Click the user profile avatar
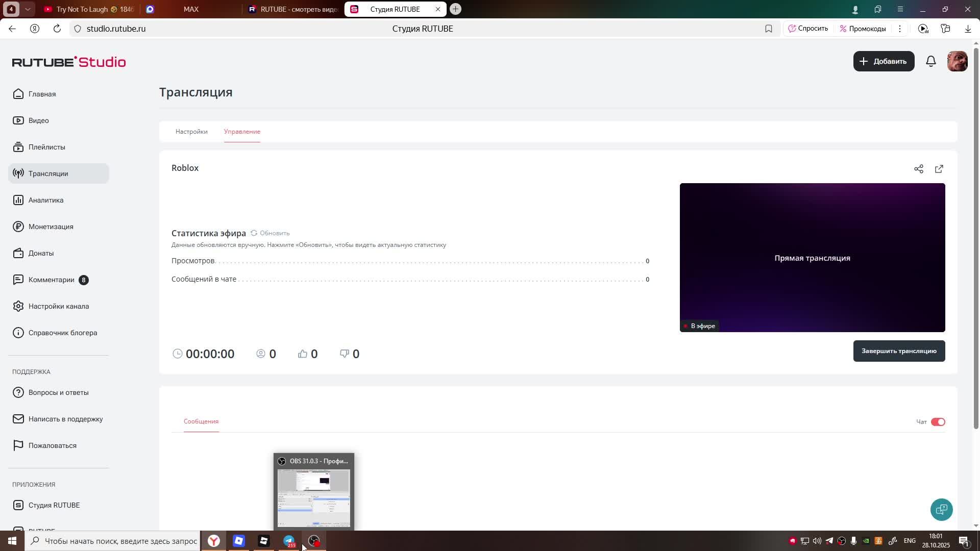This screenshot has height=551, width=980. 957,61
